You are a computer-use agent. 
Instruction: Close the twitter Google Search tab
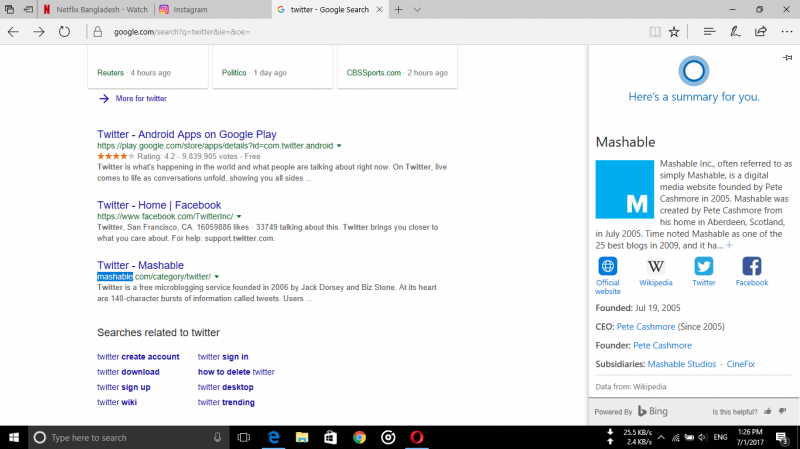379,9
